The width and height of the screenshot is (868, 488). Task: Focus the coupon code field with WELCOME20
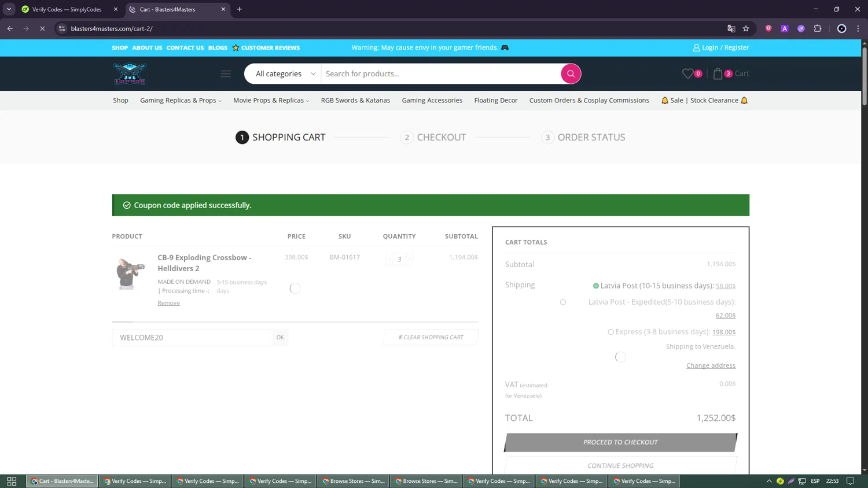tap(192, 338)
